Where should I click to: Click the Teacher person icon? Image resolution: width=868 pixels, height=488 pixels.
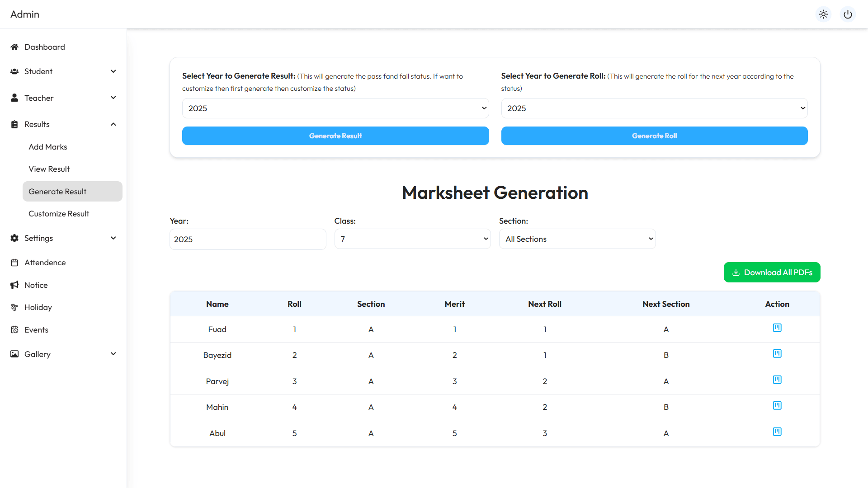click(x=14, y=98)
